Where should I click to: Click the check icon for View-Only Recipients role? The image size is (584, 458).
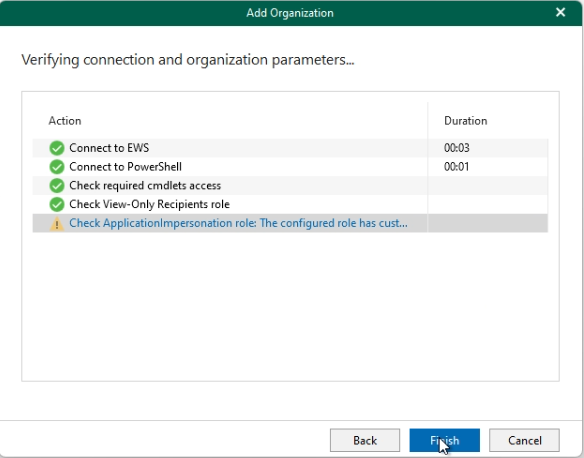click(x=57, y=204)
